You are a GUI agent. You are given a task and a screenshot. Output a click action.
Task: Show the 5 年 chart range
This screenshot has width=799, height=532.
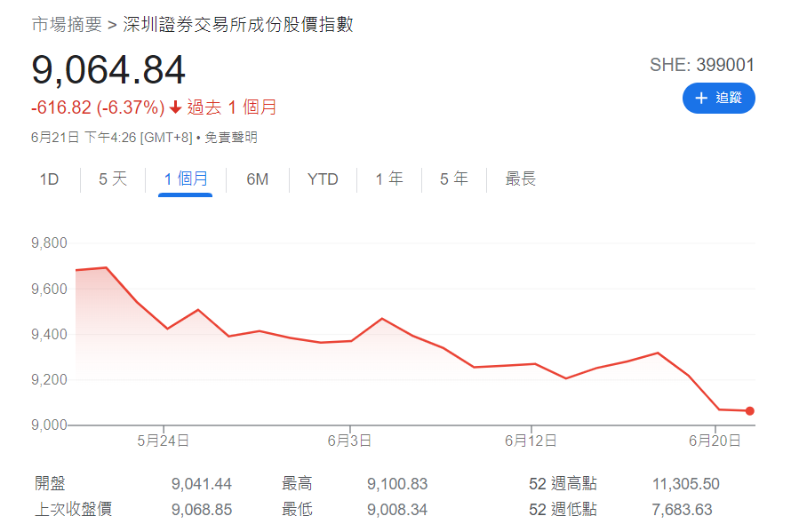tap(453, 179)
